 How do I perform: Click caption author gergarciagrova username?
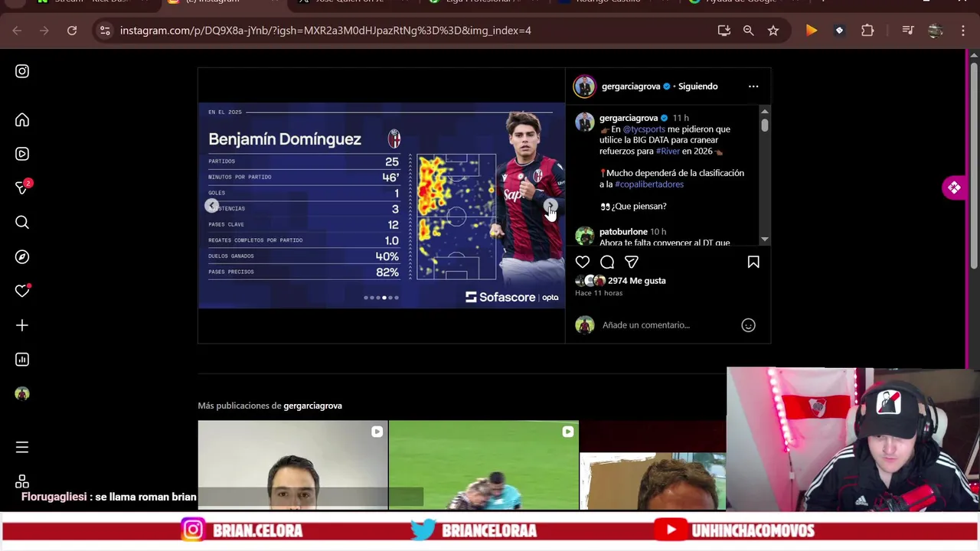(629, 119)
